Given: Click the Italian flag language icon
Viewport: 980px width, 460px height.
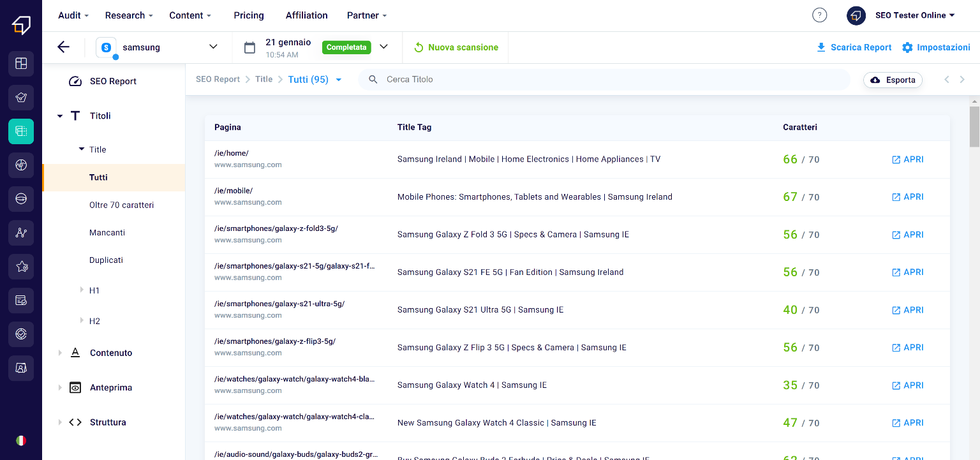Looking at the screenshot, I should [x=21, y=440].
